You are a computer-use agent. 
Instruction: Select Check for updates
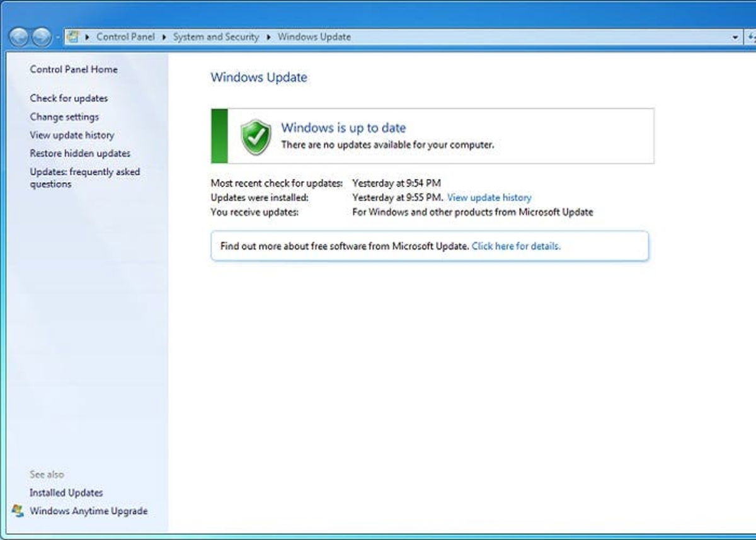pos(69,98)
